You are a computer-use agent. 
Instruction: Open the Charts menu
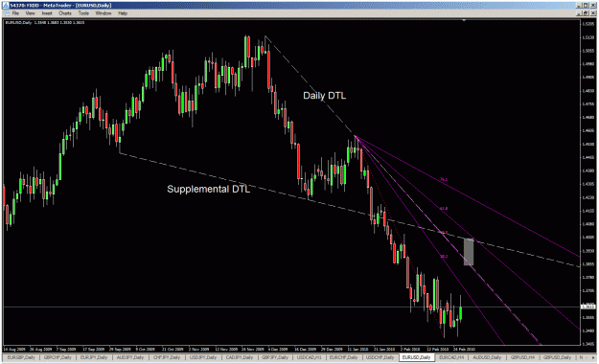[65, 13]
